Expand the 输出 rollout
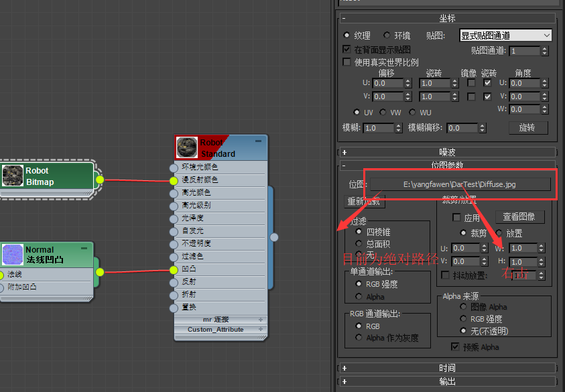 [447, 381]
